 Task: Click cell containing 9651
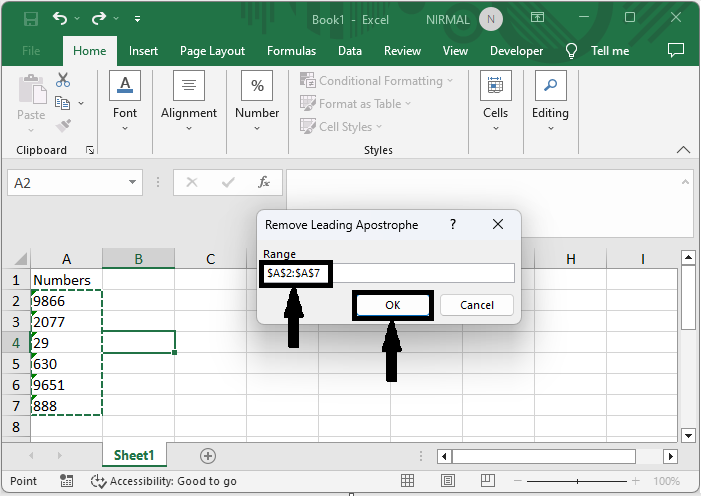(x=67, y=385)
